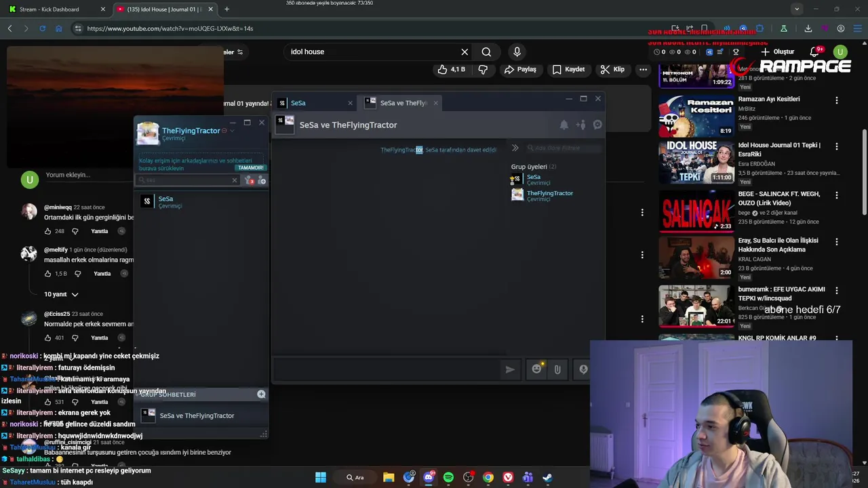The width and height of the screenshot is (868, 488).
Task: Clear the YouTube search text
Action: [465, 52]
